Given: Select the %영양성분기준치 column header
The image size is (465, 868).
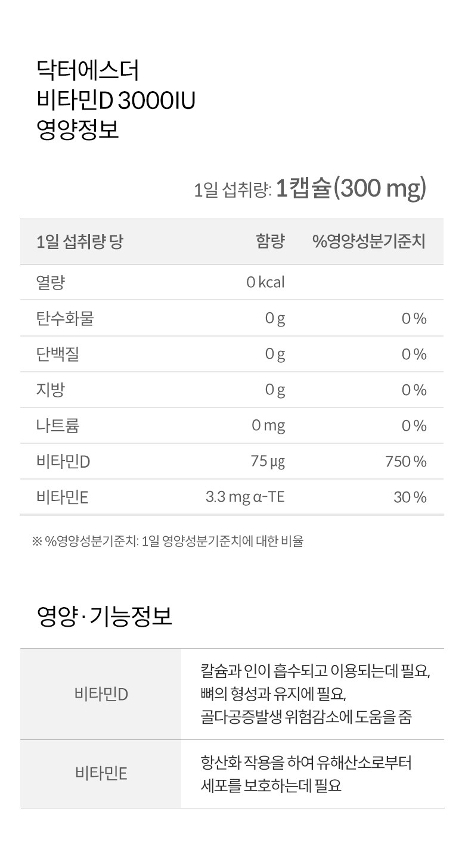Looking at the screenshot, I should coord(369,241).
